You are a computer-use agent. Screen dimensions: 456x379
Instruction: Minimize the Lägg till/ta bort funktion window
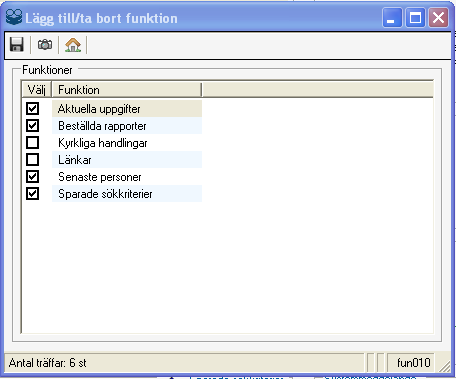click(x=392, y=18)
